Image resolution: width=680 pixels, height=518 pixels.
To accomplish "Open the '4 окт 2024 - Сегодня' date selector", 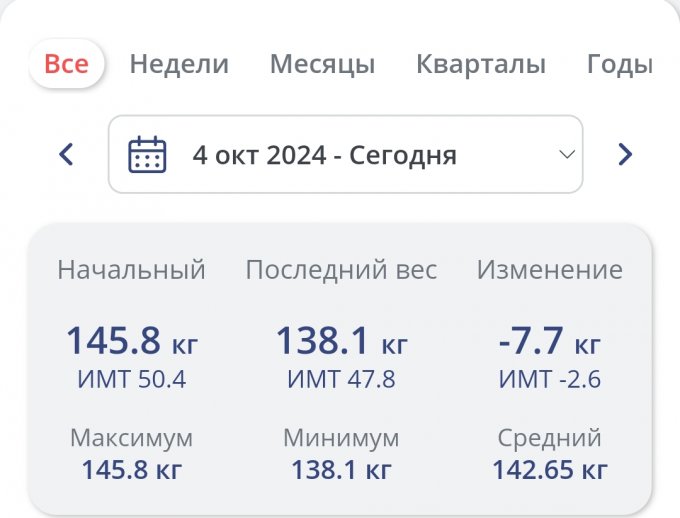I will (x=325, y=155).
